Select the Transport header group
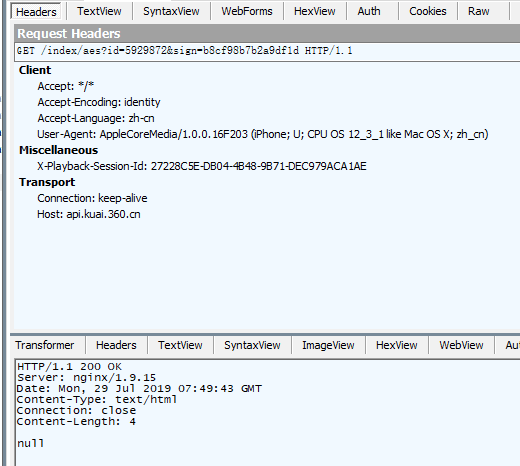Image resolution: width=520 pixels, height=466 pixels. [47, 182]
